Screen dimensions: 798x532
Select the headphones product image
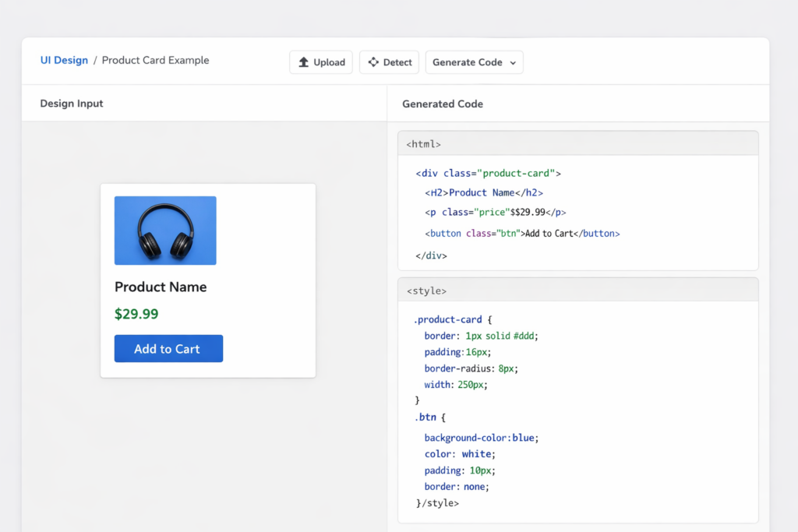[165, 231]
